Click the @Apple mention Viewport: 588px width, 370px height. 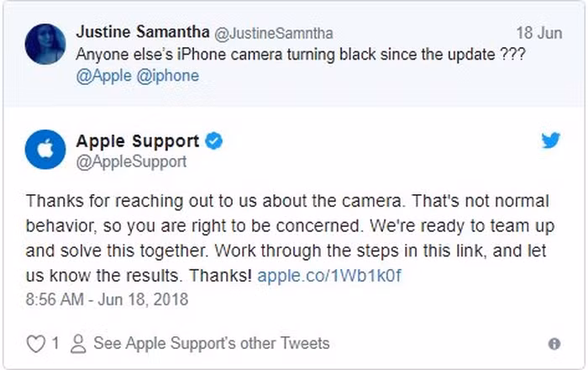tap(102, 75)
